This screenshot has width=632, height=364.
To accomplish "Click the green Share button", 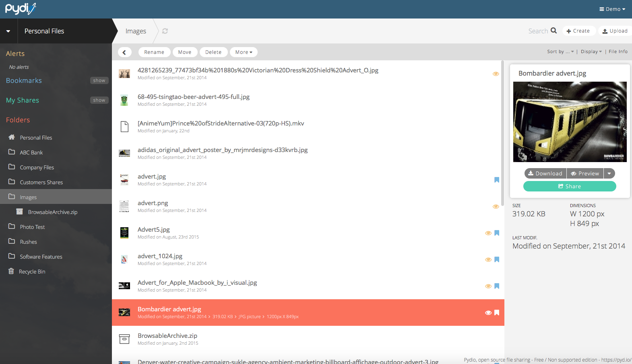I will click(570, 186).
